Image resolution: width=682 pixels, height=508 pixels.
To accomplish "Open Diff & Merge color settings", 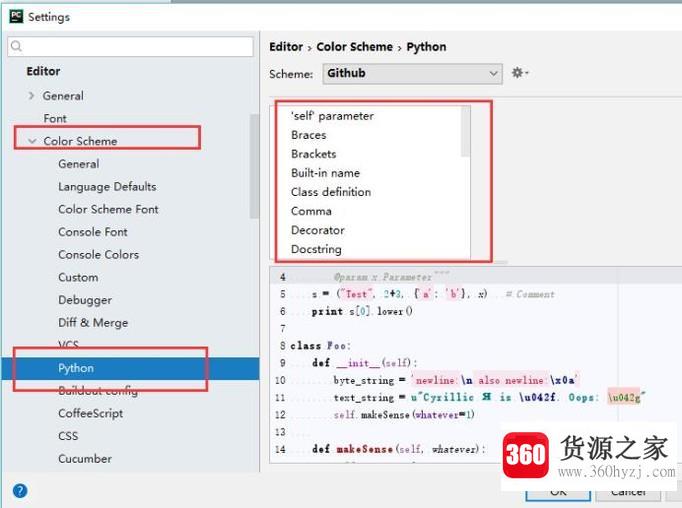I will click(x=93, y=323).
